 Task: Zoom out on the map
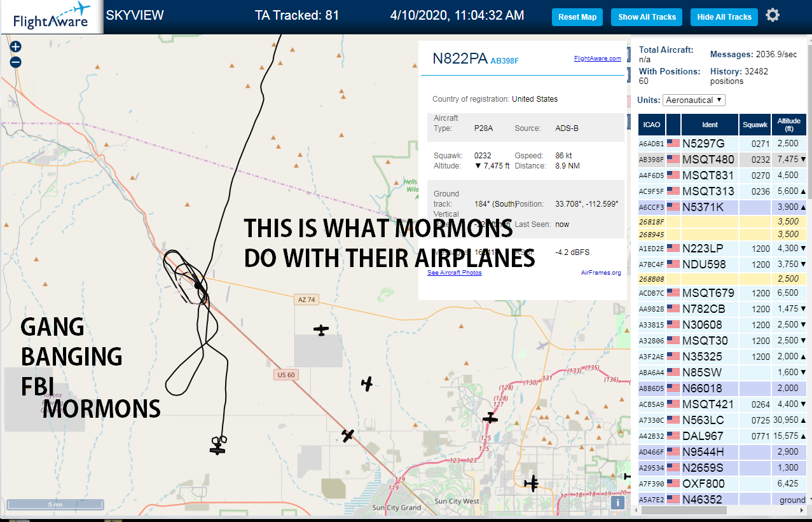[x=16, y=62]
